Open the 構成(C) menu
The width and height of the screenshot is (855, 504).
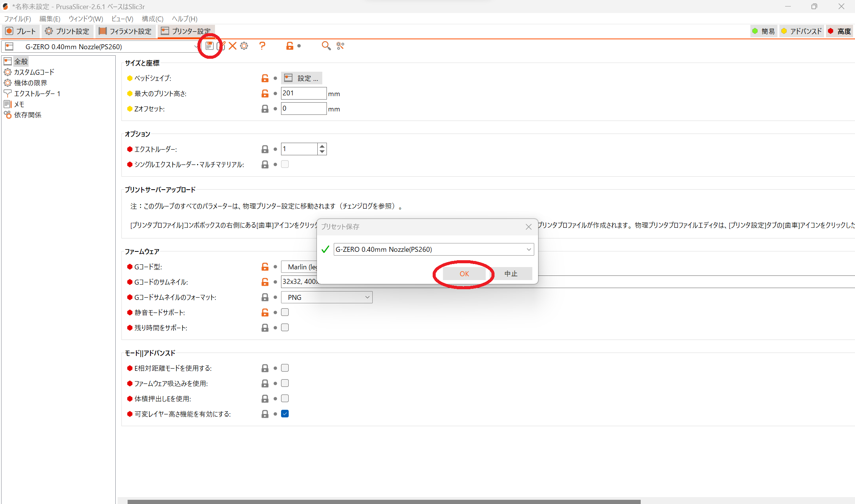point(152,19)
